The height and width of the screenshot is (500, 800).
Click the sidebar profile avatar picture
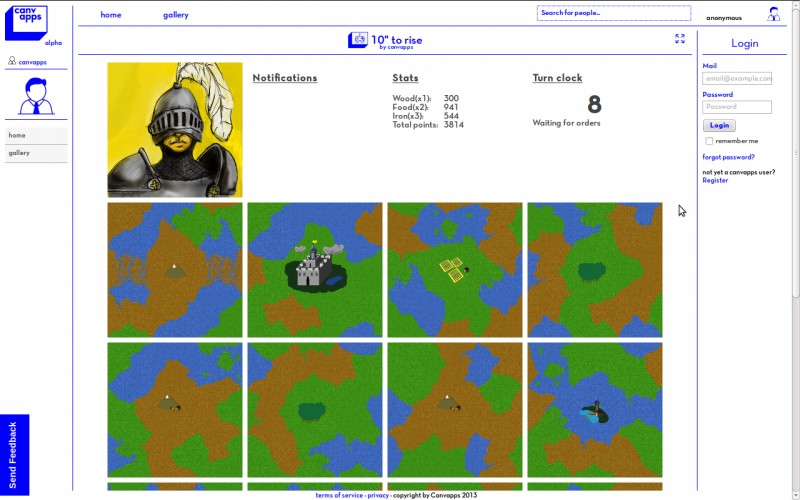point(36,96)
